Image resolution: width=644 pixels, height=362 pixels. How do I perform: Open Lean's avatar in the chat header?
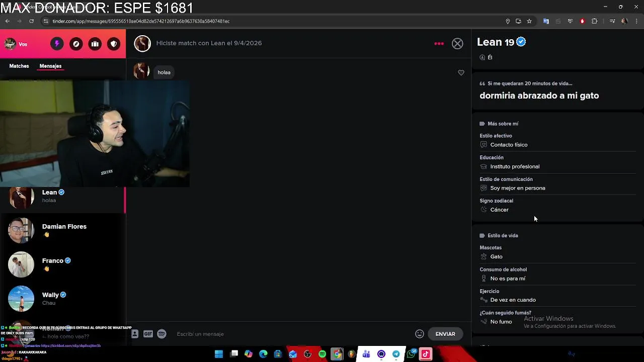pyautogui.click(x=142, y=43)
